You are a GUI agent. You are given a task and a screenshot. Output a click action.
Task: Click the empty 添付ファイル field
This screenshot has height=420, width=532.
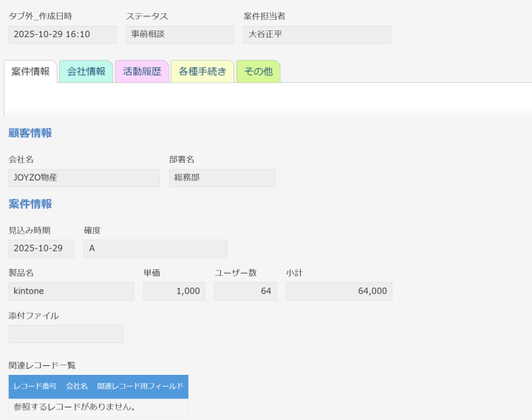tap(66, 334)
